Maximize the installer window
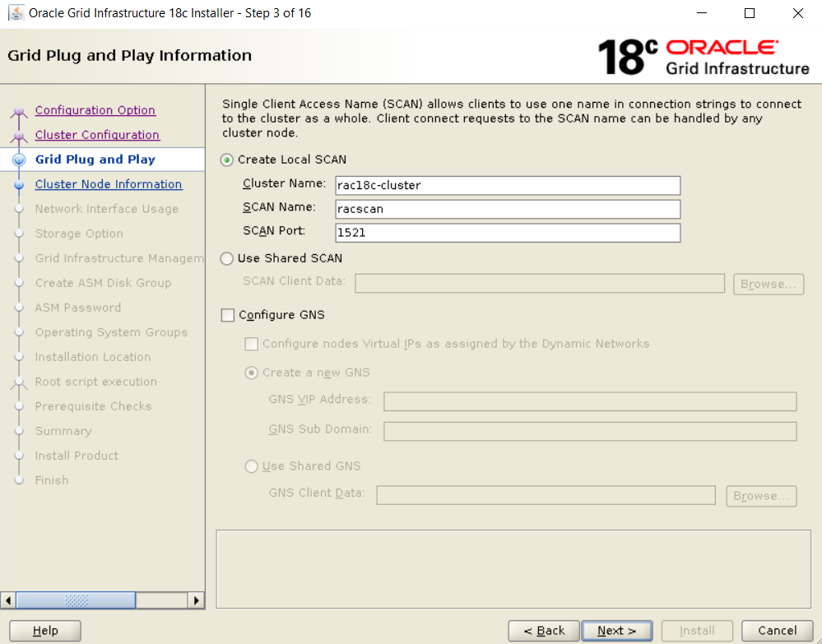Viewport: 822px width, 644px height. point(750,13)
